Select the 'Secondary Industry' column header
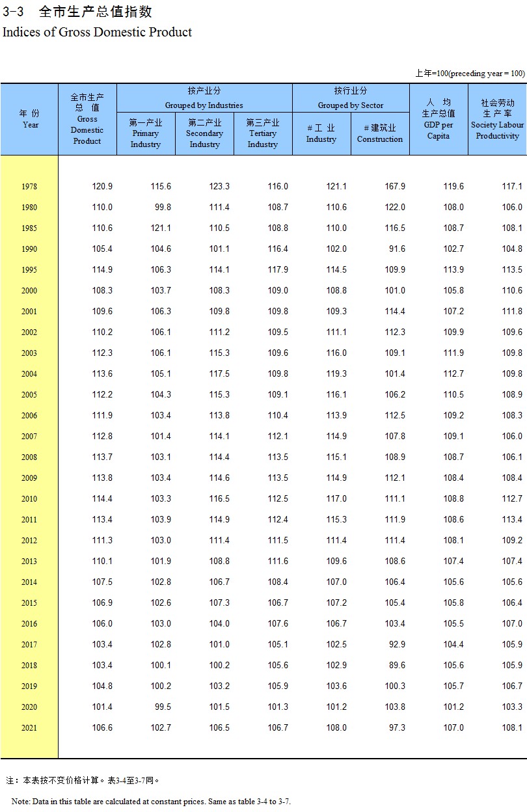This screenshot has height=812, width=527. pyautogui.click(x=204, y=133)
